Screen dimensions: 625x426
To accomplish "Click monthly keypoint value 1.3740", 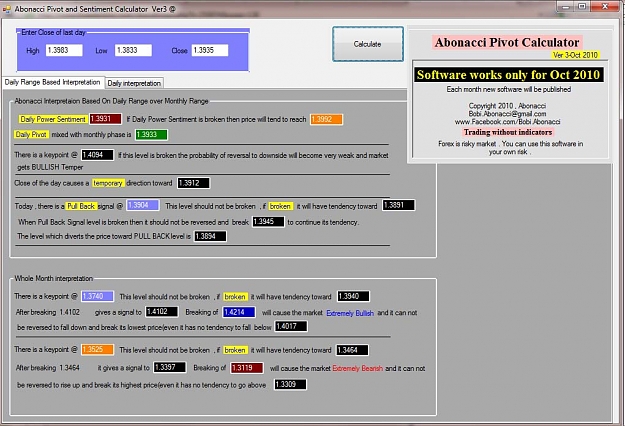I will (97, 296).
